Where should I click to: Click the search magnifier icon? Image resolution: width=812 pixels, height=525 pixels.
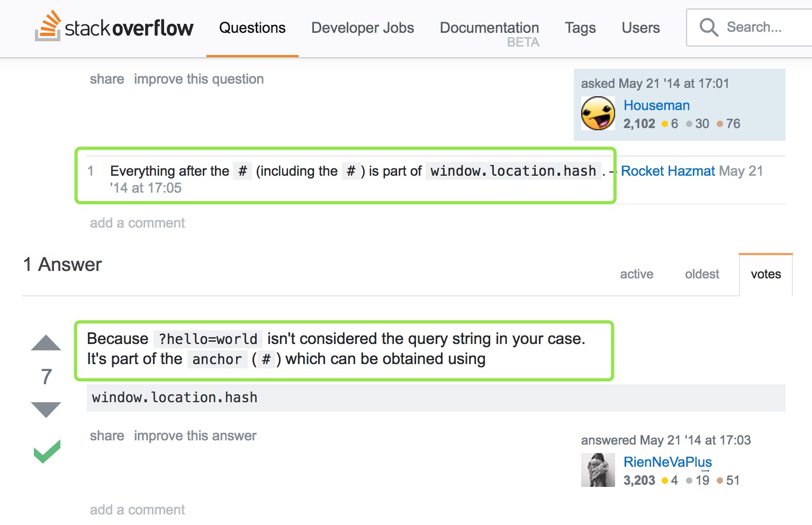(x=708, y=27)
